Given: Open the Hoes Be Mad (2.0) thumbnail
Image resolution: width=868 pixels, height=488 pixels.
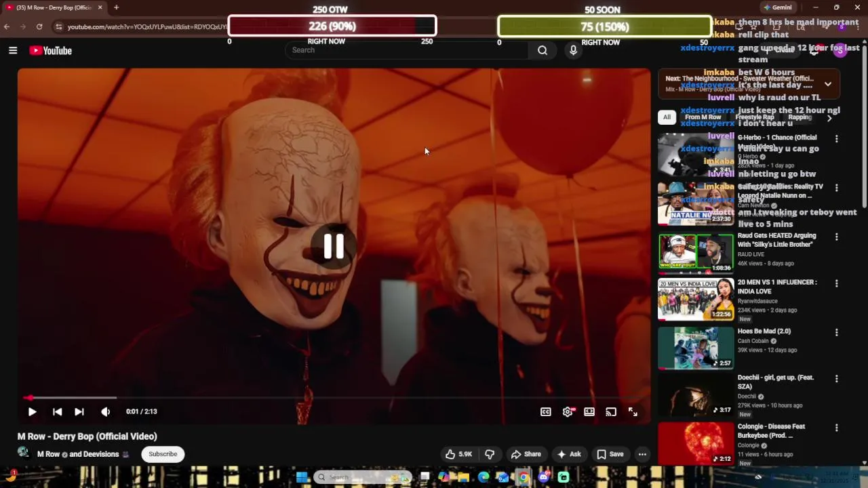Looking at the screenshot, I should (x=696, y=348).
